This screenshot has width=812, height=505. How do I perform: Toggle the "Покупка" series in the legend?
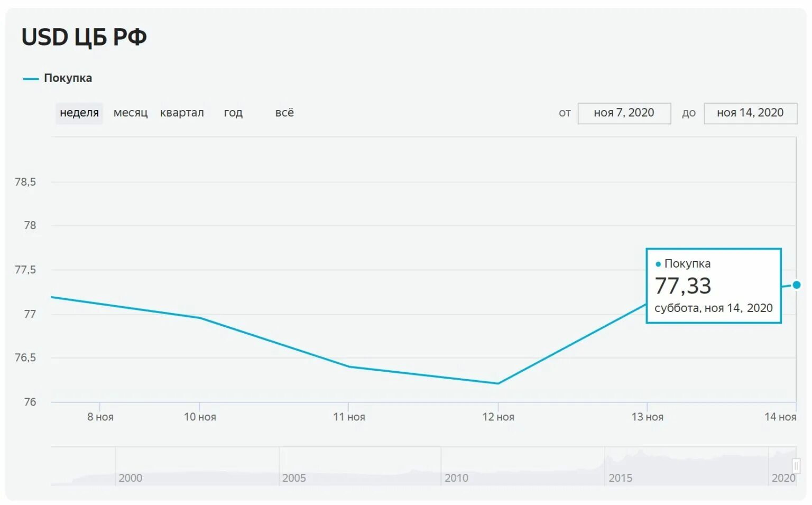click(x=68, y=78)
